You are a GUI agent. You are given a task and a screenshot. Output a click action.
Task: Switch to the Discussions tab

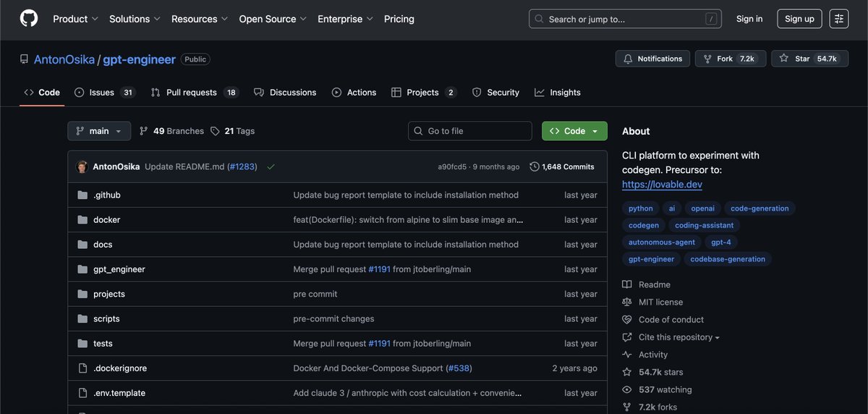point(285,93)
